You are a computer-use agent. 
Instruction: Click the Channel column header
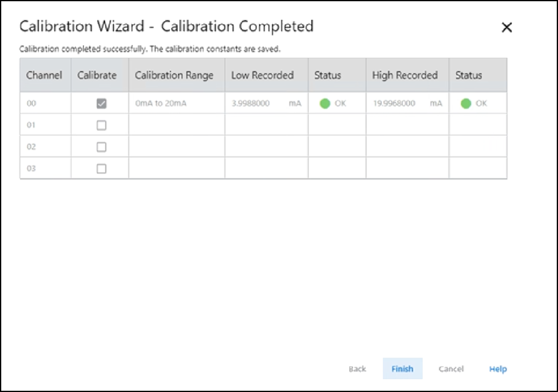click(44, 75)
